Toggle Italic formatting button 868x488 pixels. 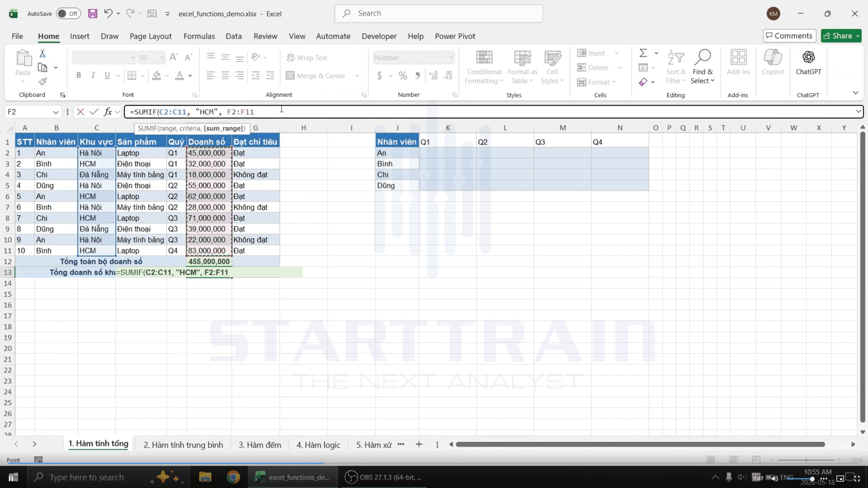pyautogui.click(x=93, y=76)
